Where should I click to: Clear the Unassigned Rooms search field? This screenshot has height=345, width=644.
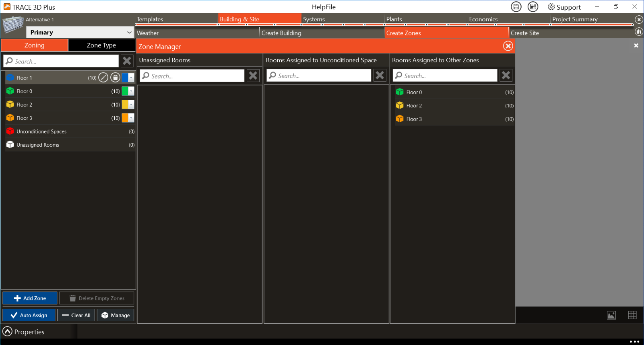(253, 76)
